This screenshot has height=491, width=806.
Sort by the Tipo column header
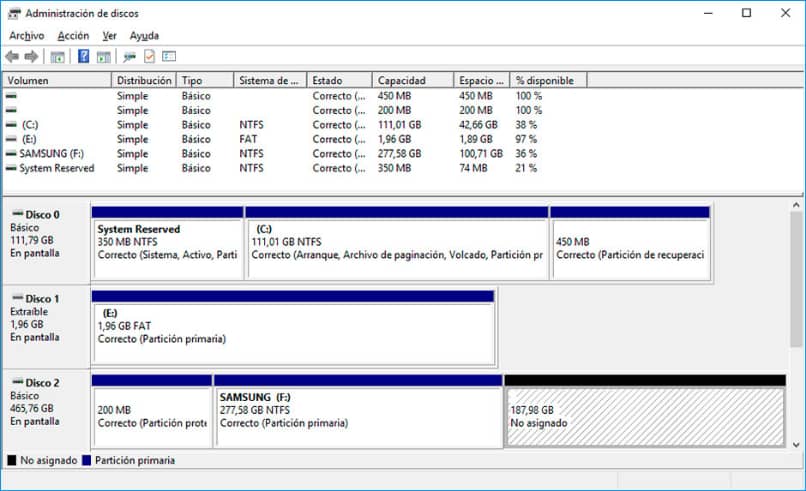[x=205, y=80]
